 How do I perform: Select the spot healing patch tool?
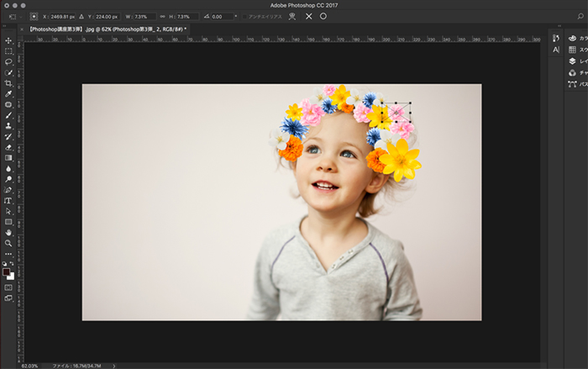pyautogui.click(x=8, y=105)
